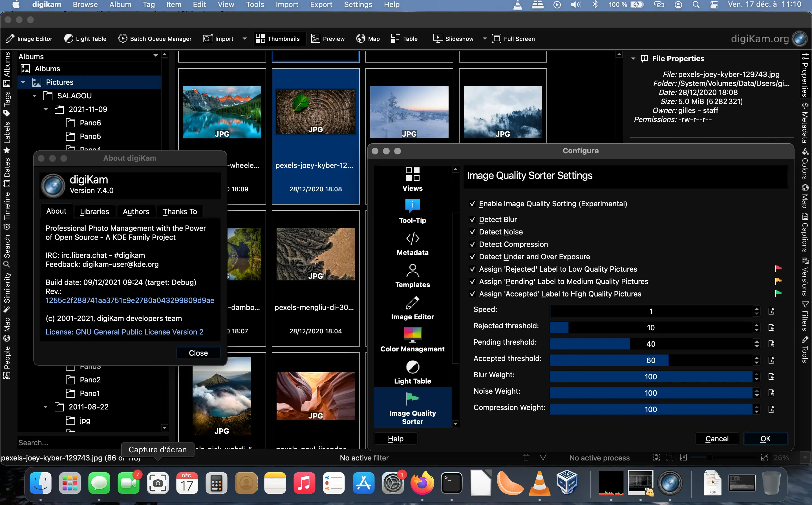Close the About digiKam dialog
The height and width of the screenshot is (505, 812).
[198, 353]
